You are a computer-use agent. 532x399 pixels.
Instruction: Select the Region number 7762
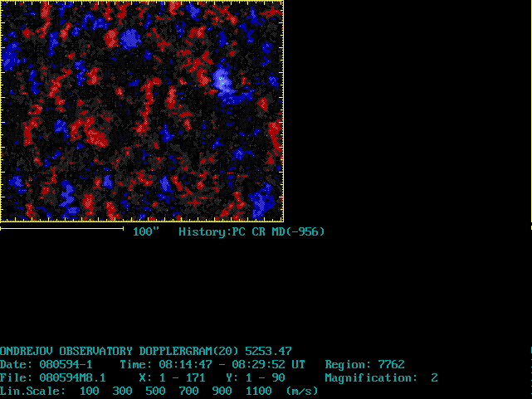click(x=391, y=364)
